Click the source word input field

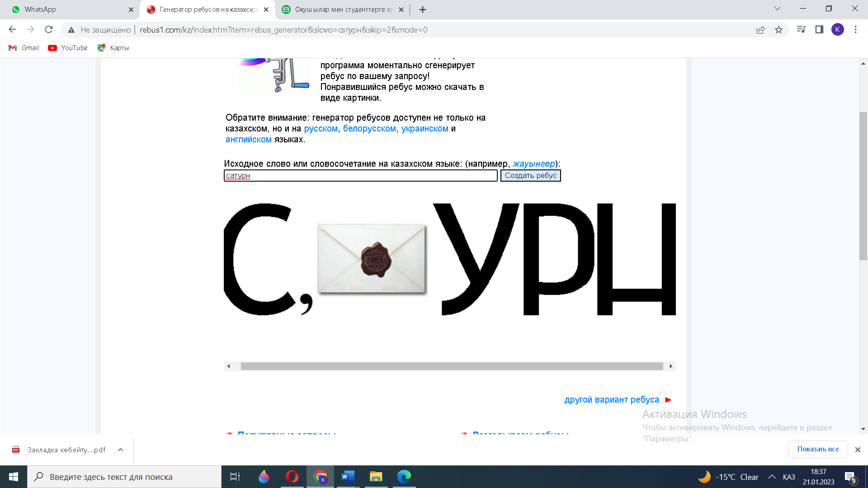coord(360,175)
